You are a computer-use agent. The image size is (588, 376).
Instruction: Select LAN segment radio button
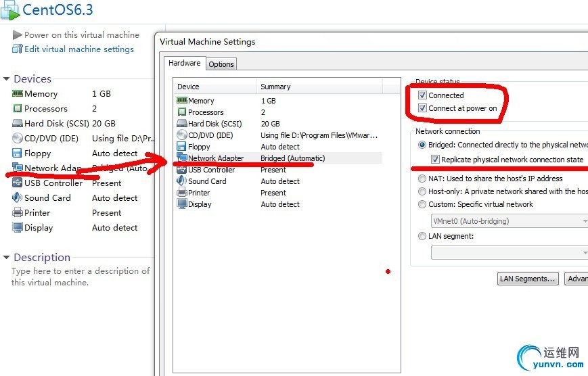point(422,236)
